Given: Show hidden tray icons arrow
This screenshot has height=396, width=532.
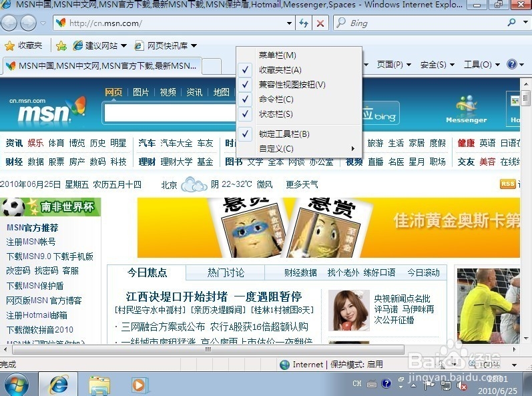Looking at the screenshot, I should click(x=413, y=385).
